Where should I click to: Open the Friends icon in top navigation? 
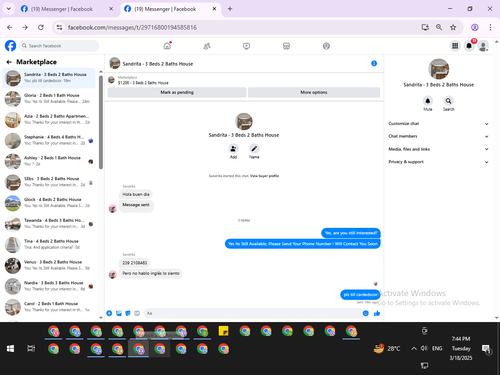click(207, 46)
